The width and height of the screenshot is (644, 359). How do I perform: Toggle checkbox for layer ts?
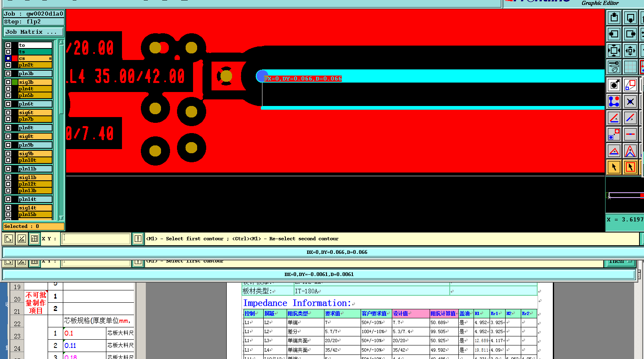8,52
